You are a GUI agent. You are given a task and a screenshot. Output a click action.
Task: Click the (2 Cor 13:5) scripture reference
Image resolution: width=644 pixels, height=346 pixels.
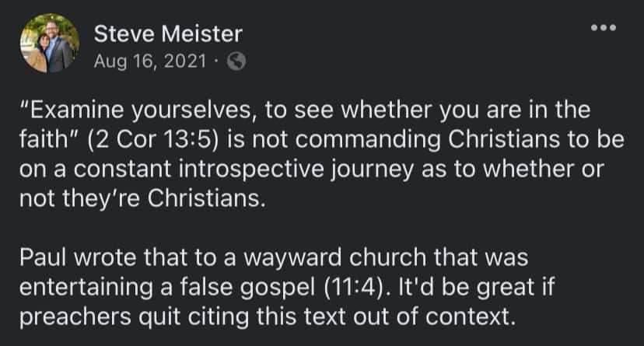[152, 139]
